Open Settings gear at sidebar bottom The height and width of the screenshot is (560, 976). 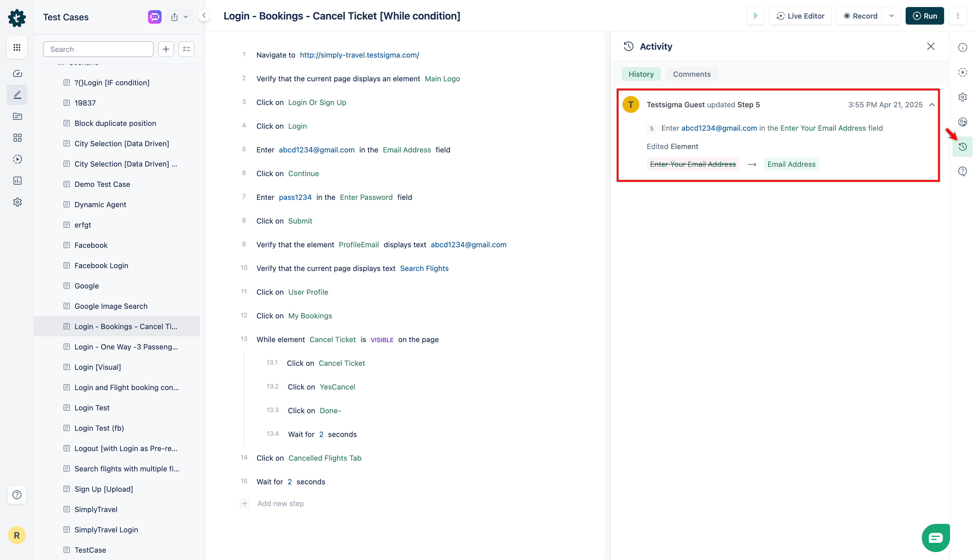click(x=17, y=202)
